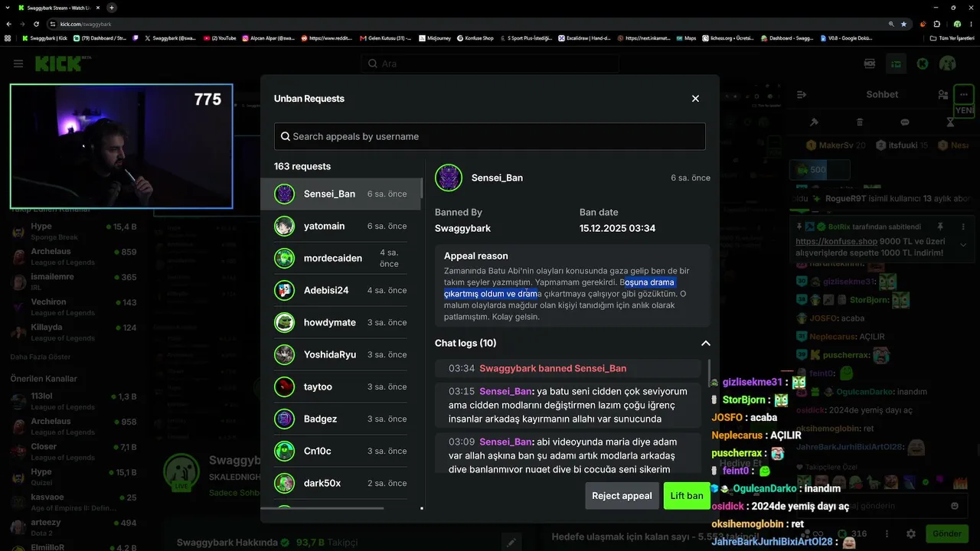Image resolution: width=980 pixels, height=551 pixels.
Task: Click MakerSv in chat leaderboard
Action: (836, 145)
